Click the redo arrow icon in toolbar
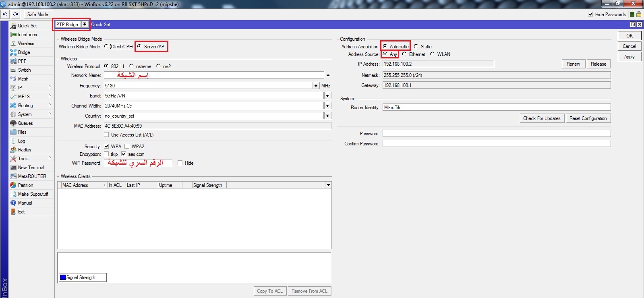 tap(15, 14)
